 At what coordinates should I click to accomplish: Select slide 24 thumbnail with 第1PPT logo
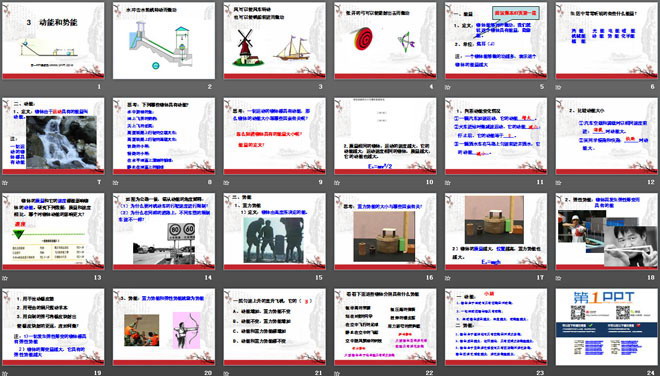click(x=607, y=327)
